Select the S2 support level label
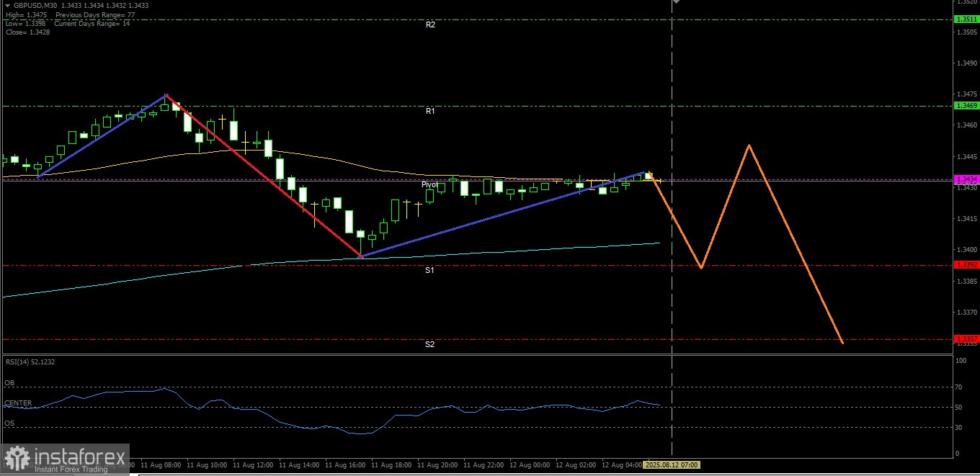The image size is (980, 476). [x=429, y=344]
